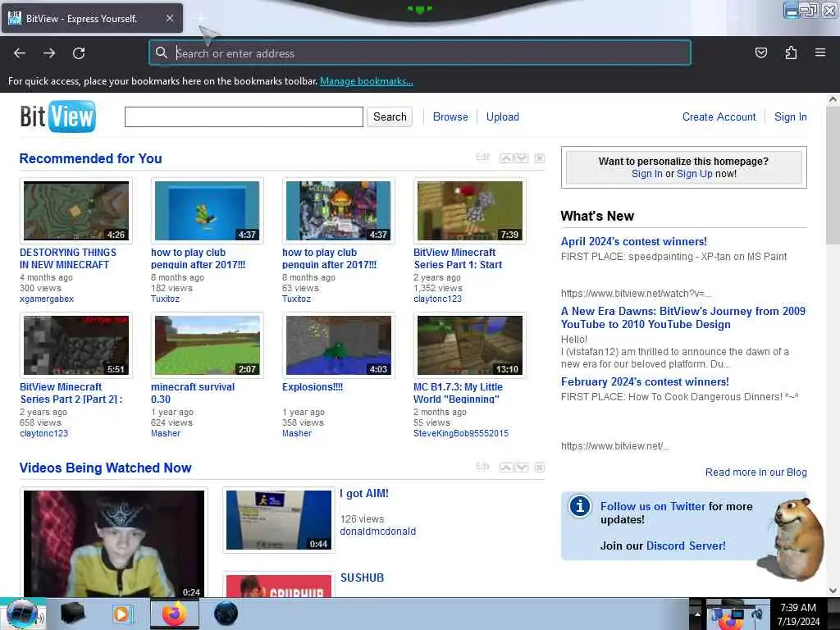Click Sign In in the personalize box
This screenshot has height=630, width=840.
(646, 174)
